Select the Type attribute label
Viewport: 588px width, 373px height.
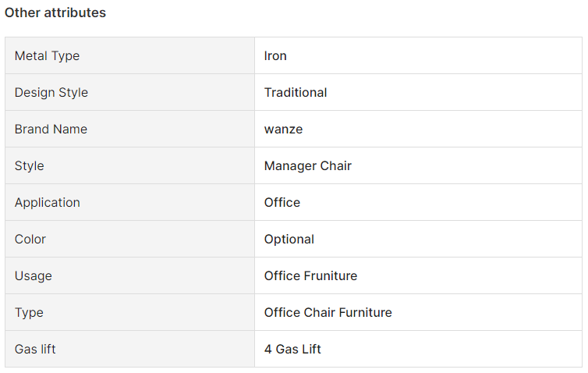pos(29,313)
